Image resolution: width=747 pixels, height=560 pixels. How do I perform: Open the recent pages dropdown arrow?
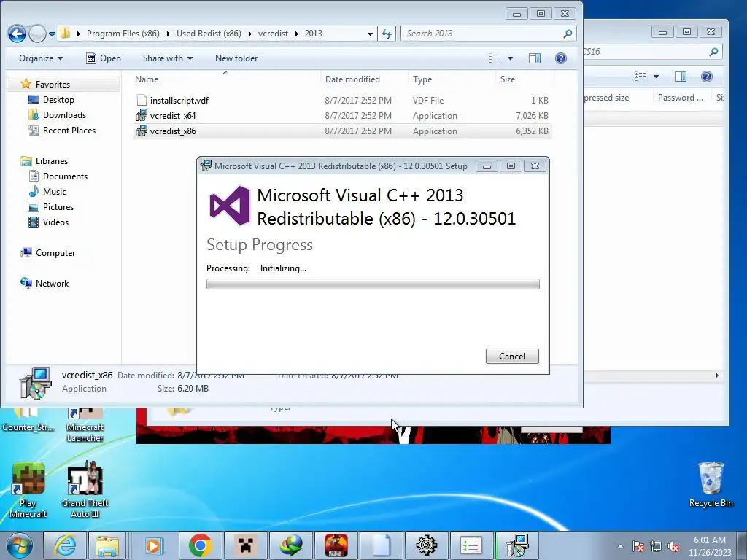tap(52, 34)
